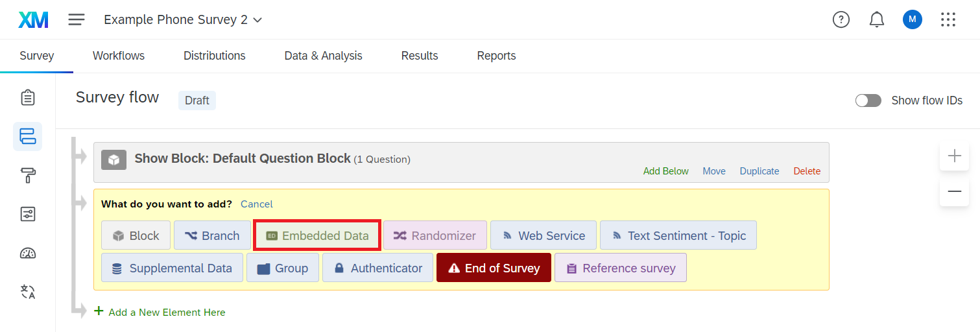Click the Translations sidebar icon
This screenshot has width=980, height=332.
(28, 292)
